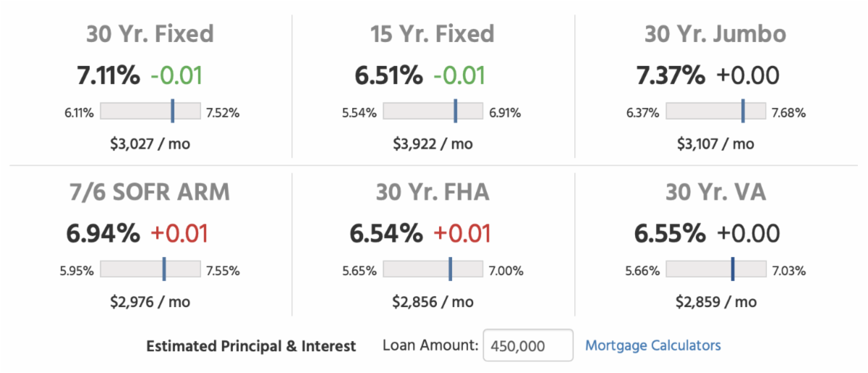Click the $2,856 / mo payment estimate
Viewport: 868px width, 373px height.
433,302
